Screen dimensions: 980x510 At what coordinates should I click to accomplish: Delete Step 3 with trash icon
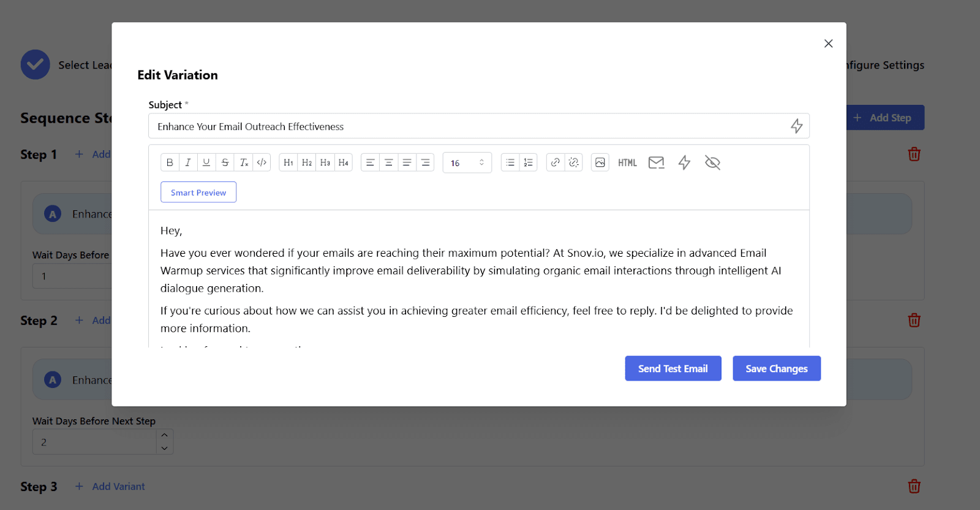[x=914, y=486]
